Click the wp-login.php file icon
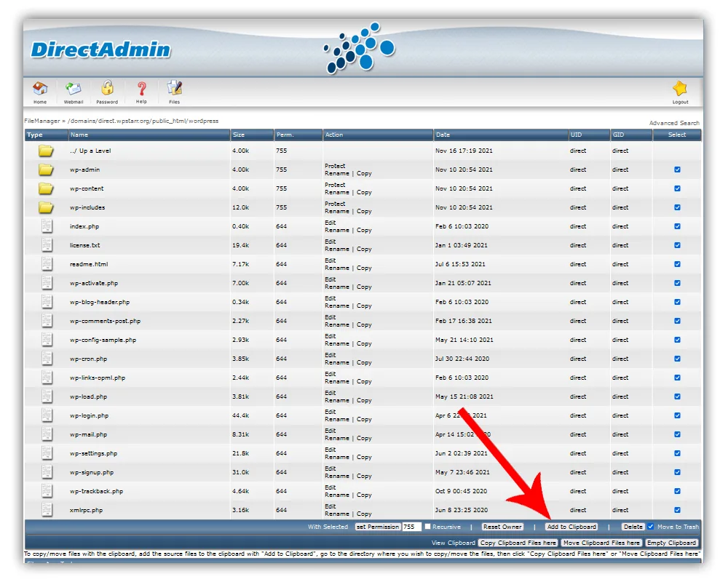The image size is (728, 582). pos(47,415)
